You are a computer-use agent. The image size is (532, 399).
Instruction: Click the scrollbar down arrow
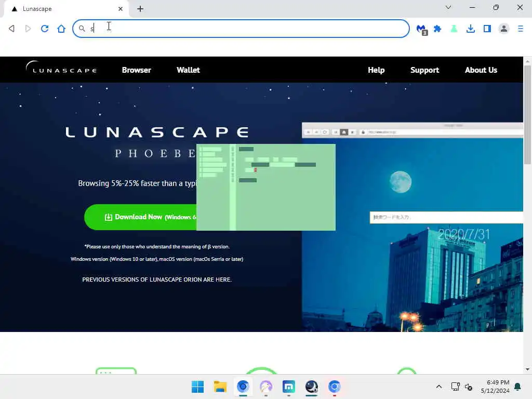pyautogui.click(x=527, y=369)
